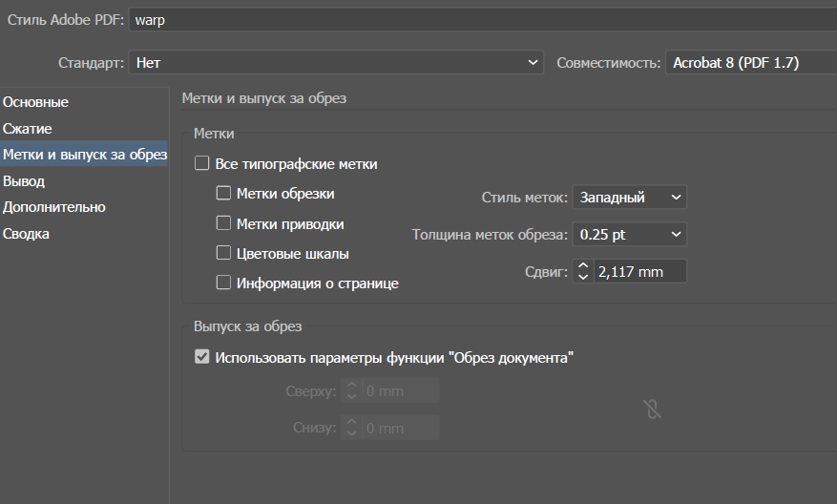Open Стиль меток dropdown

629,198
